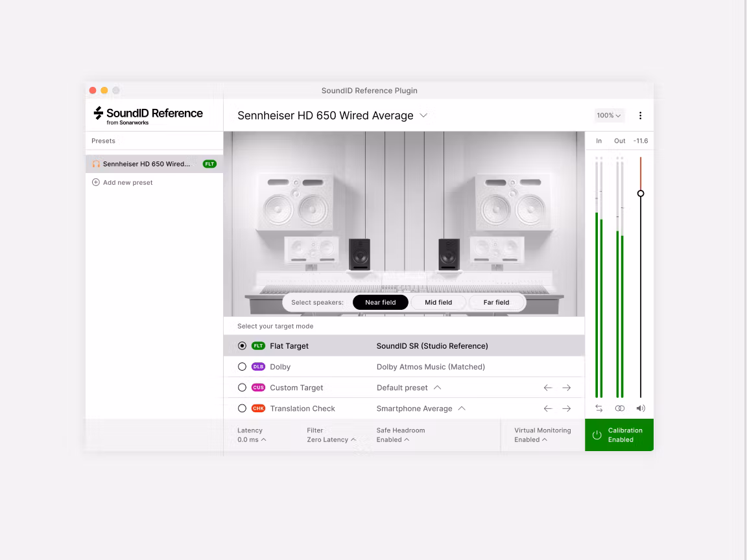The height and width of the screenshot is (560, 747).
Task: Click previous arrow on Translation Check row
Action: [x=548, y=408]
